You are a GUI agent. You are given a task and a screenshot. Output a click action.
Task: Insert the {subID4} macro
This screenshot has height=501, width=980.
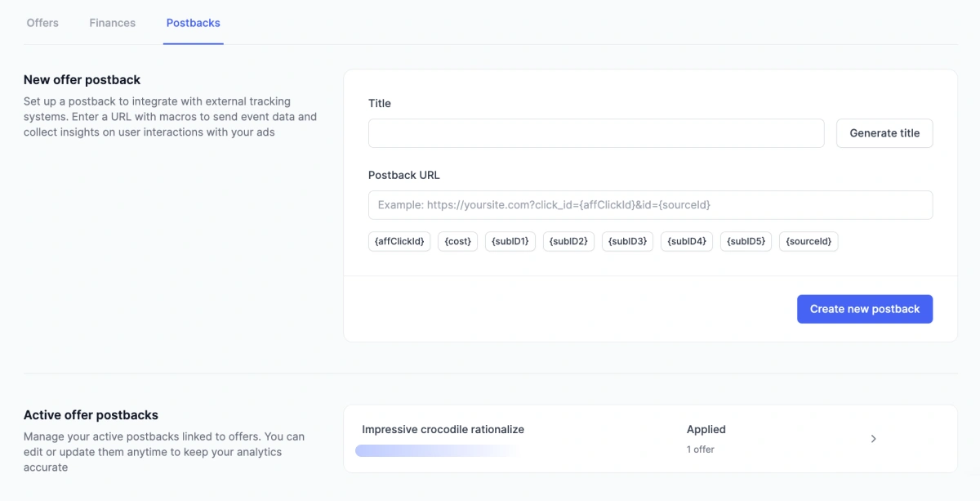(686, 241)
